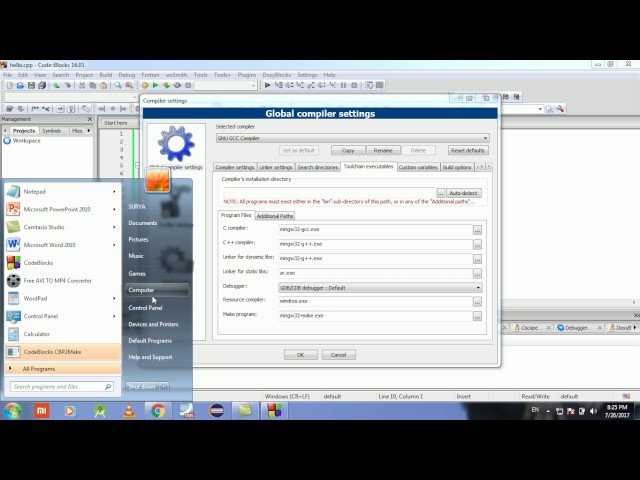Click the Search programs and files box
This screenshot has height=480, width=640.
click(62, 387)
